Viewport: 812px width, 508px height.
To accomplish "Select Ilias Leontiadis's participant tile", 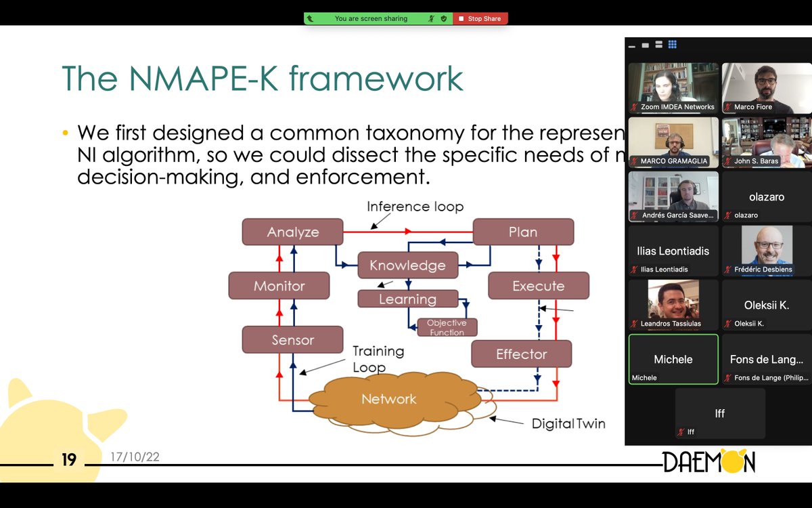I will point(674,251).
